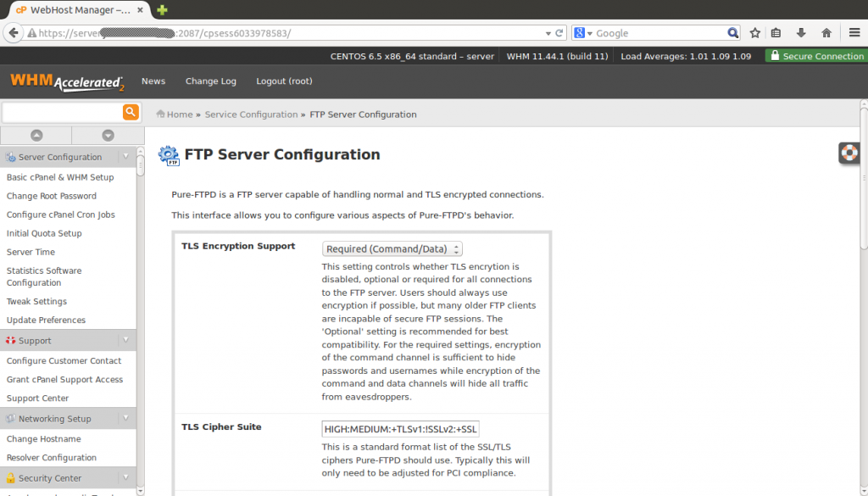The width and height of the screenshot is (868, 496).
Task: Click the sidebar search input box
Action: point(62,112)
